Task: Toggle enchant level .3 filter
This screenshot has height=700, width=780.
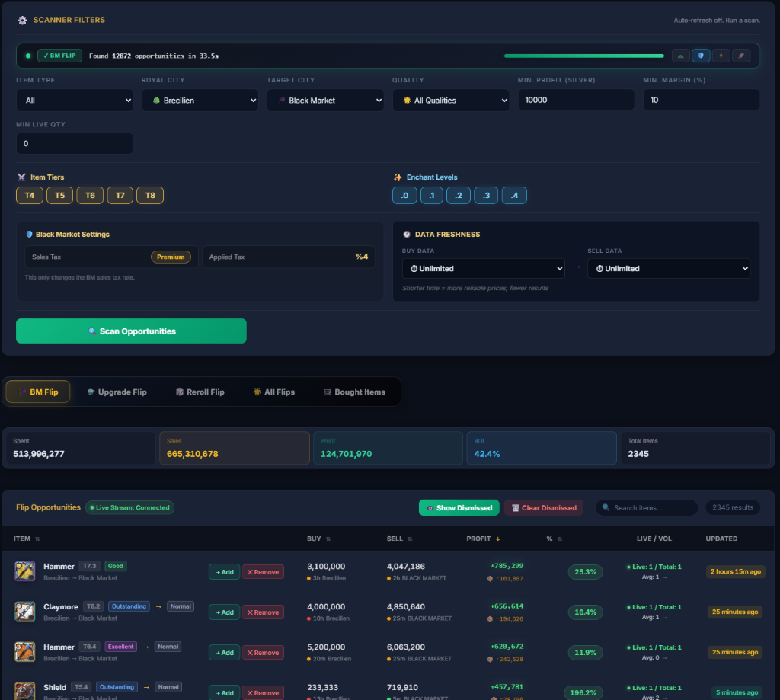Action: pyautogui.click(x=486, y=196)
